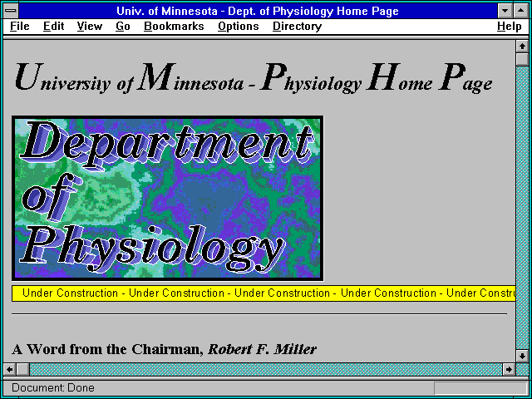Open the File menu
Image resolution: width=532 pixels, height=399 pixels.
click(20, 27)
